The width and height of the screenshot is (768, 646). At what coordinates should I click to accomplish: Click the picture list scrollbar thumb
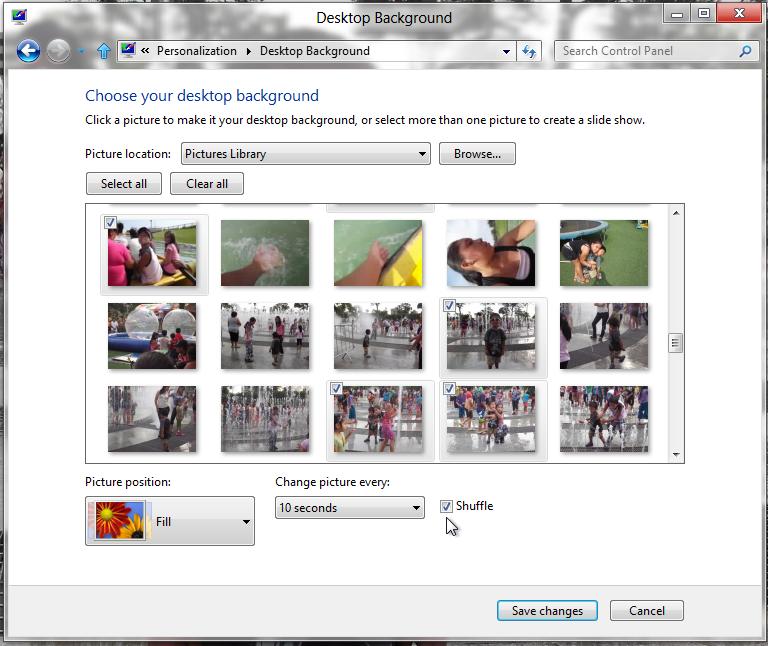tap(676, 343)
